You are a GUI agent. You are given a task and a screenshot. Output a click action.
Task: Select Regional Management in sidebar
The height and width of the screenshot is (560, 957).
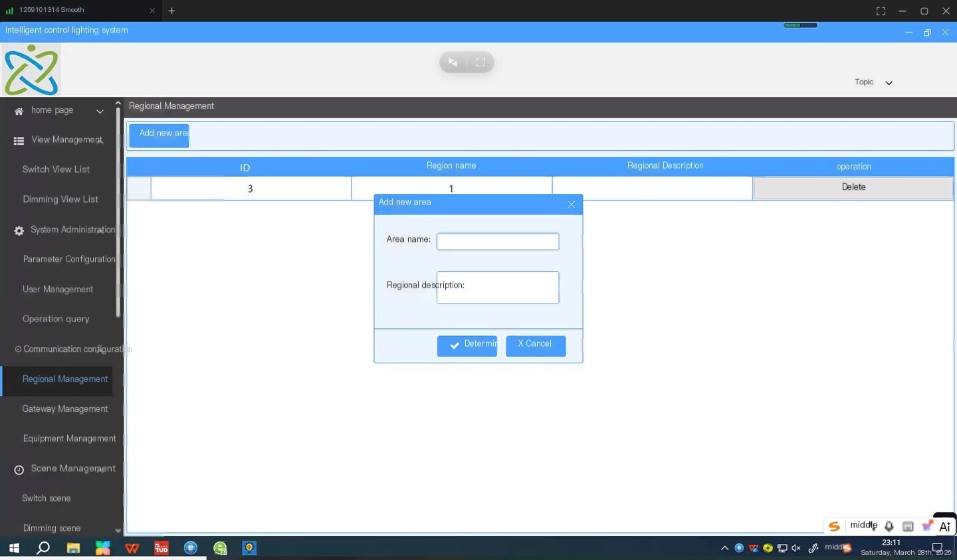(65, 379)
